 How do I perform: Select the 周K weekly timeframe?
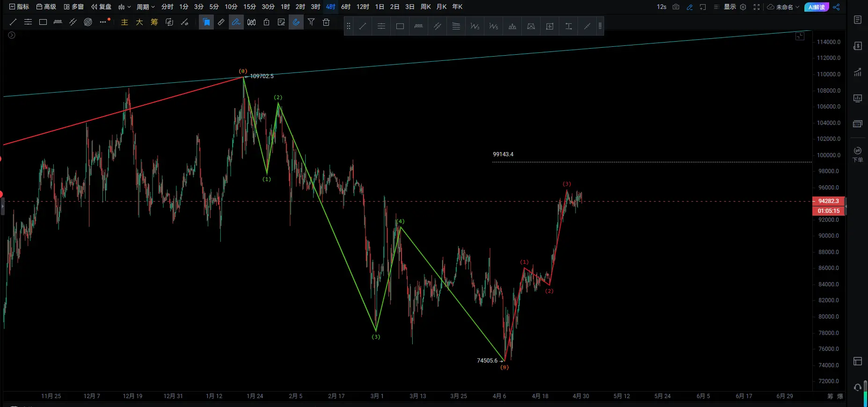point(425,7)
